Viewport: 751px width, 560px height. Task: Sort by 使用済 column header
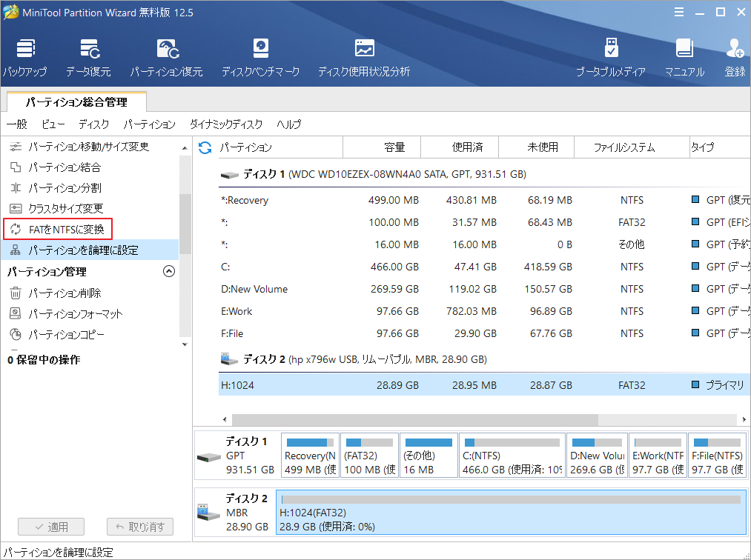(x=460, y=147)
